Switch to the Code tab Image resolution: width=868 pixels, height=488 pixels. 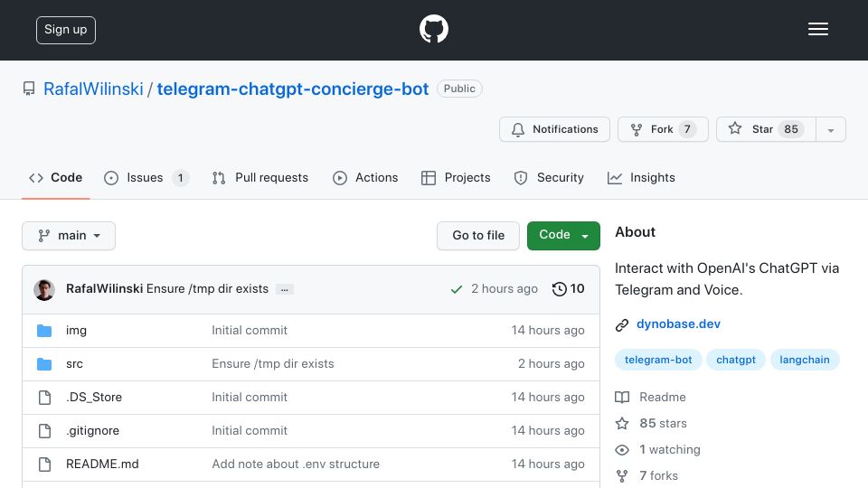point(55,178)
